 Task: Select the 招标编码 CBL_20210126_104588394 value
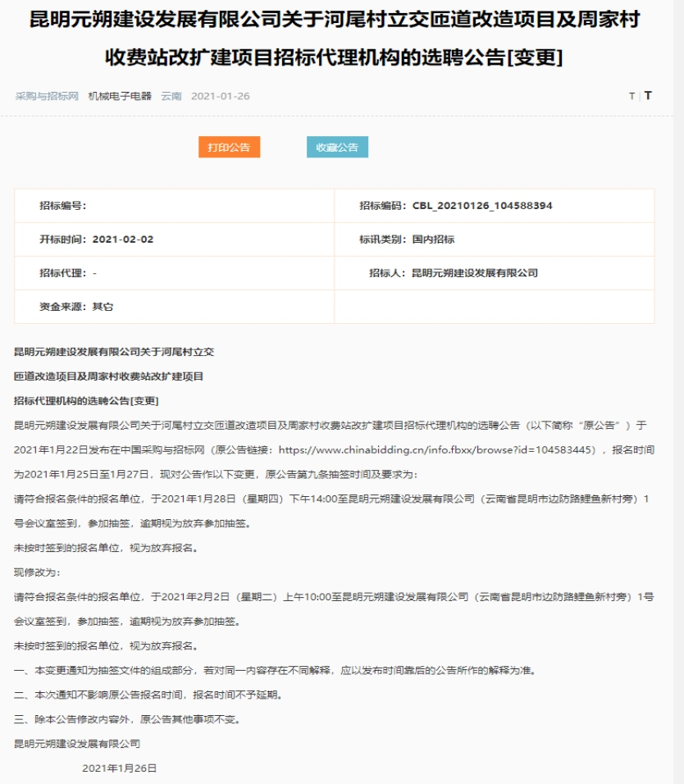click(x=482, y=206)
